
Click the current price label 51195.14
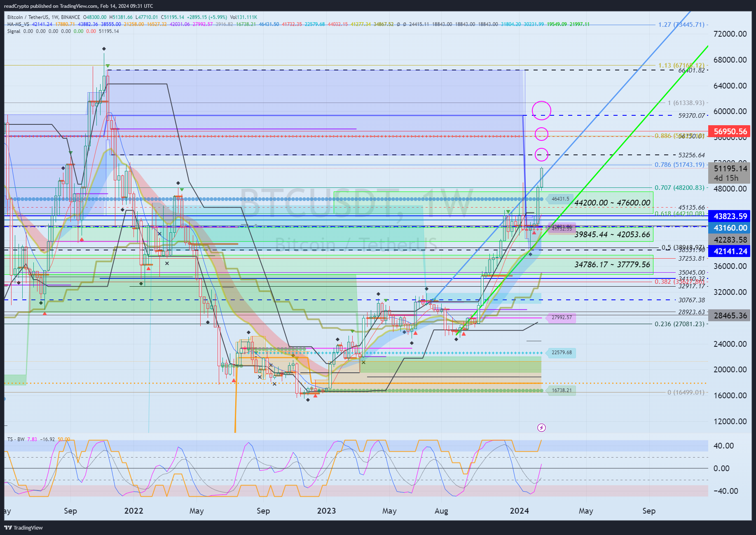click(x=730, y=168)
